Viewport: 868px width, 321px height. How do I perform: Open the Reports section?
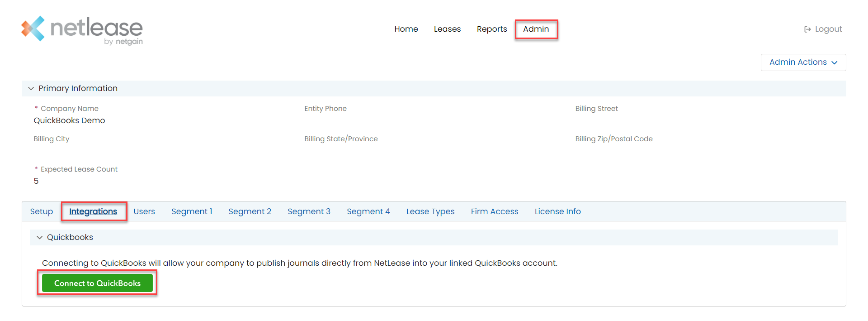(492, 29)
